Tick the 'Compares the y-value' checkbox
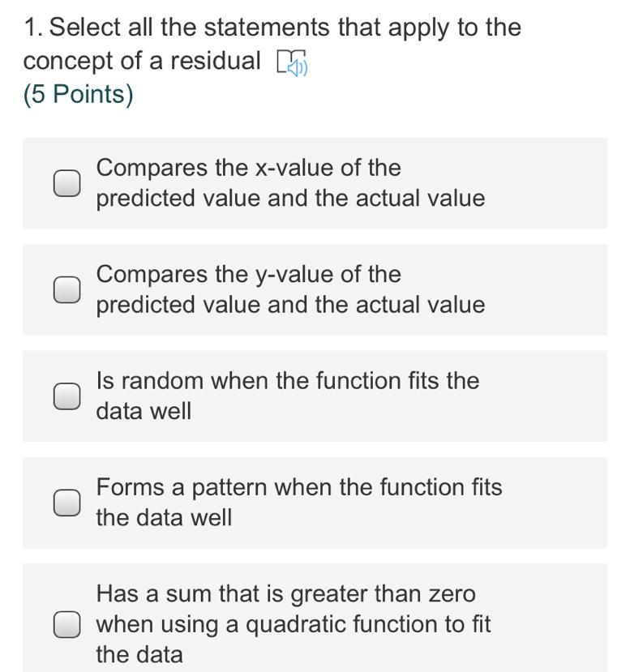 (67, 289)
